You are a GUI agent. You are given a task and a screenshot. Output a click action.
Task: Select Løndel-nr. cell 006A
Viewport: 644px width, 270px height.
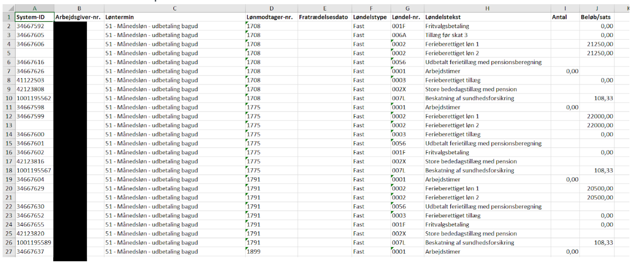pyautogui.click(x=407, y=35)
